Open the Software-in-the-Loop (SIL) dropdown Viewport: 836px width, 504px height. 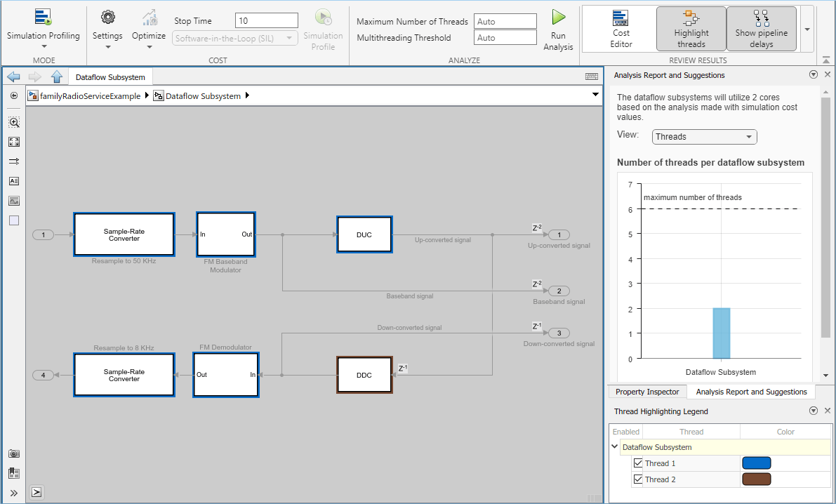(x=234, y=38)
